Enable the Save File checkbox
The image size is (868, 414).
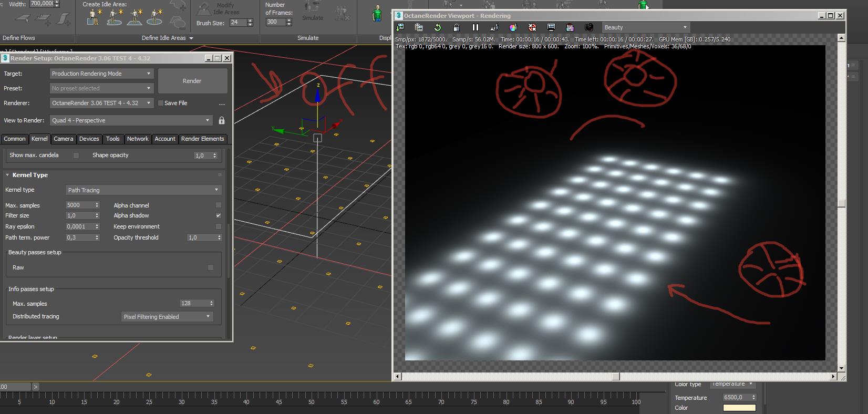[161, 103]
